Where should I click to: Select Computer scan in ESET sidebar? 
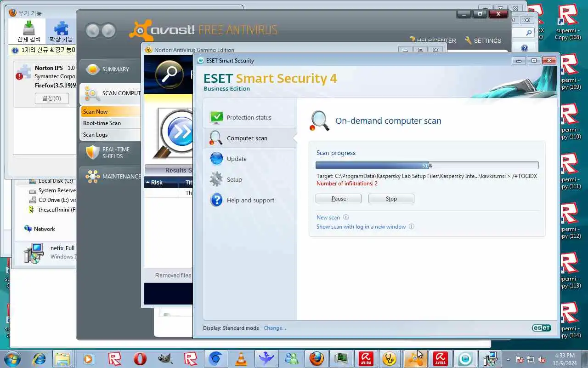(250, 138)
